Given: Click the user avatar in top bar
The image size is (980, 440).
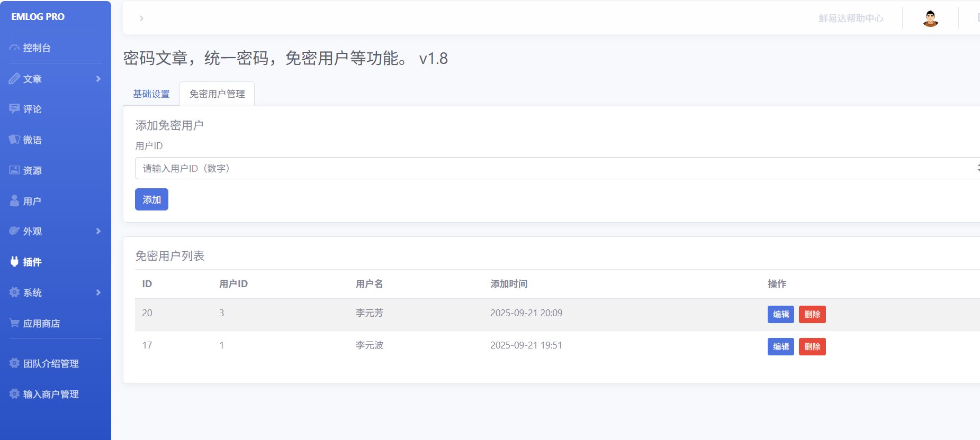Looking at the screenshot, I should [930, 19].
